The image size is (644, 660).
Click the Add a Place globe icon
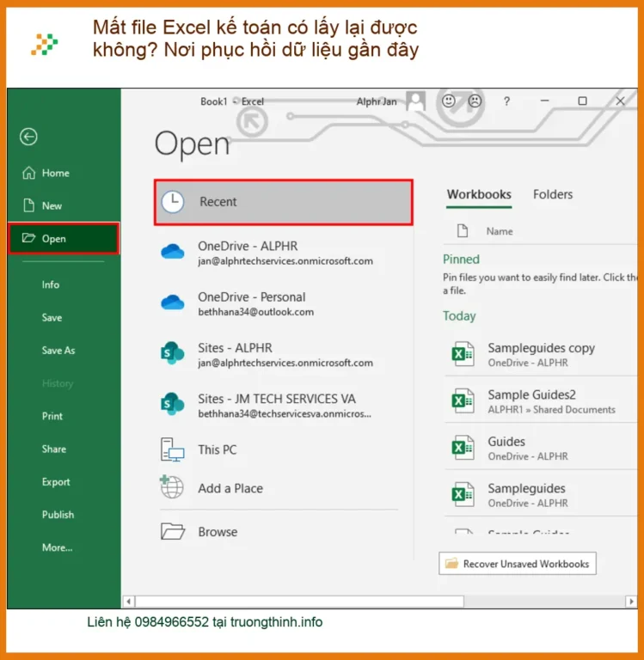tap(171, 487)
